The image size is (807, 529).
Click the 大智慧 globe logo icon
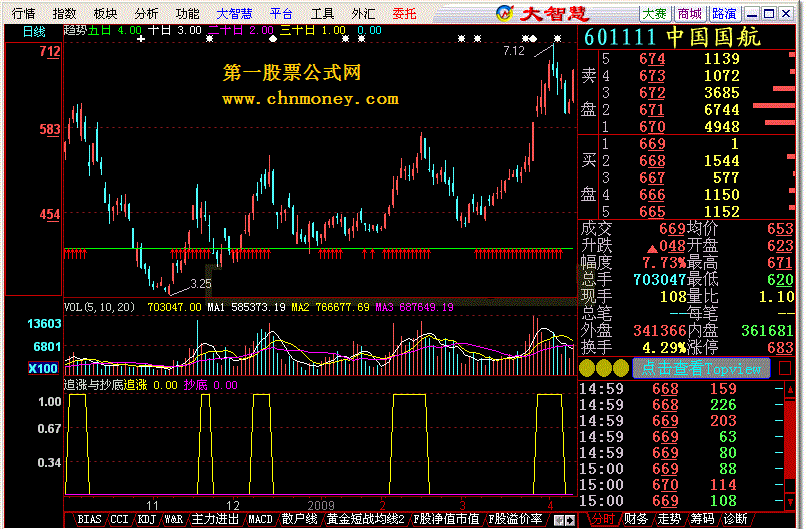[505, 13]
